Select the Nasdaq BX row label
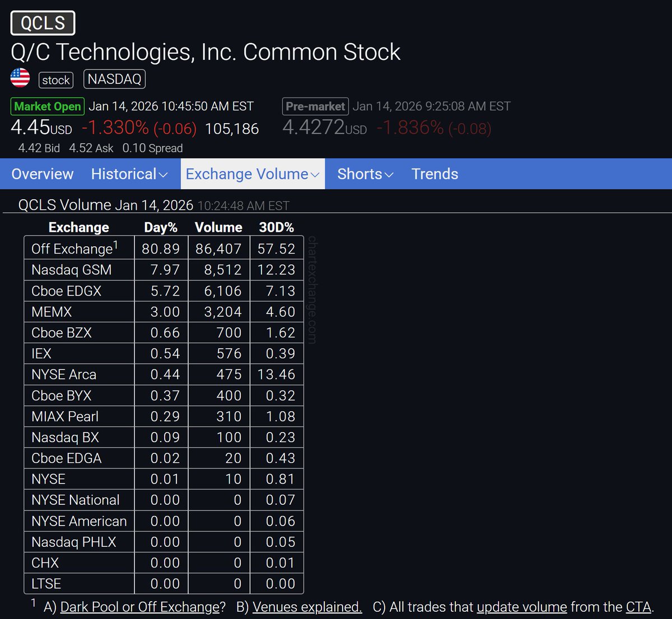672x619 pixels. click(65, 437)
